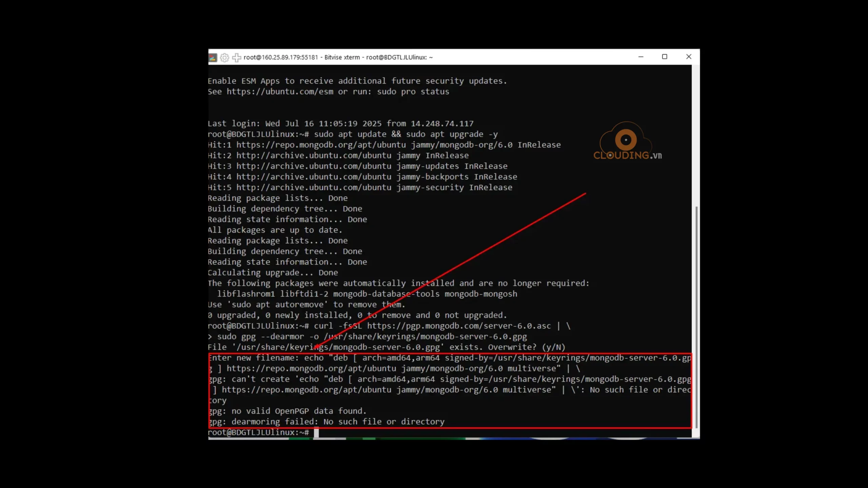Click the 'gpg: dearmoring failed' error line
868x488 pixels.
(x=326, y=422)
